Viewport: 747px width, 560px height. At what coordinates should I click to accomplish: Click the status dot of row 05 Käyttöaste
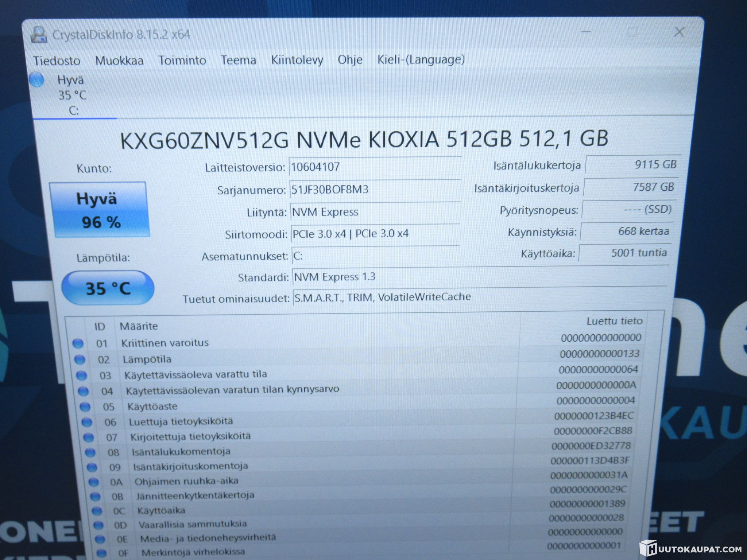tap(85, 407)
